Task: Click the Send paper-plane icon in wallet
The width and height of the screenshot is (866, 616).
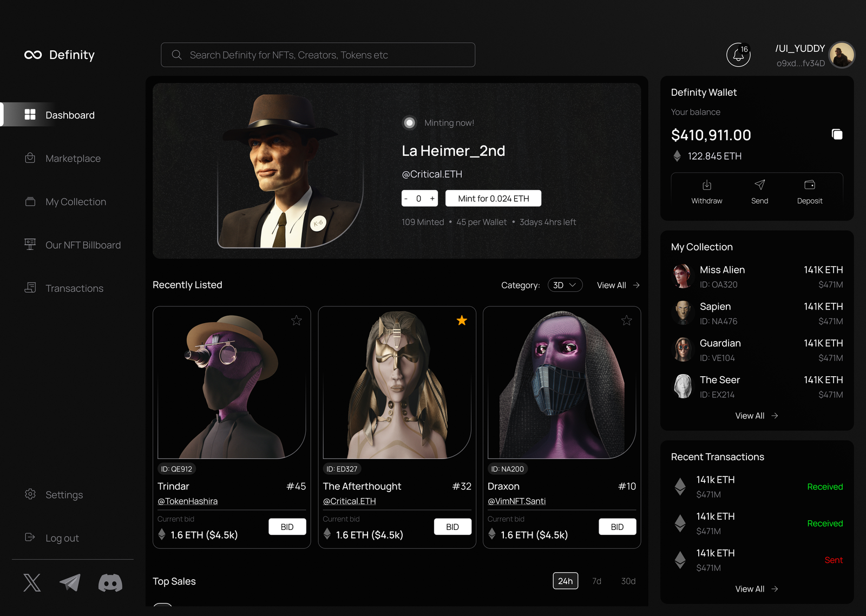Action: coord(760,185)
